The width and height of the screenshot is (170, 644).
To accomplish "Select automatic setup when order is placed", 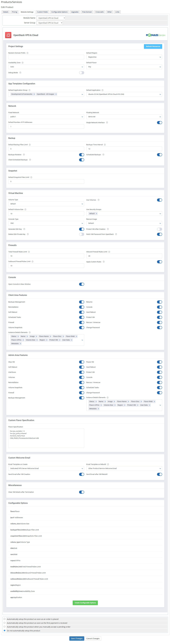I will (x=4, y=619).
